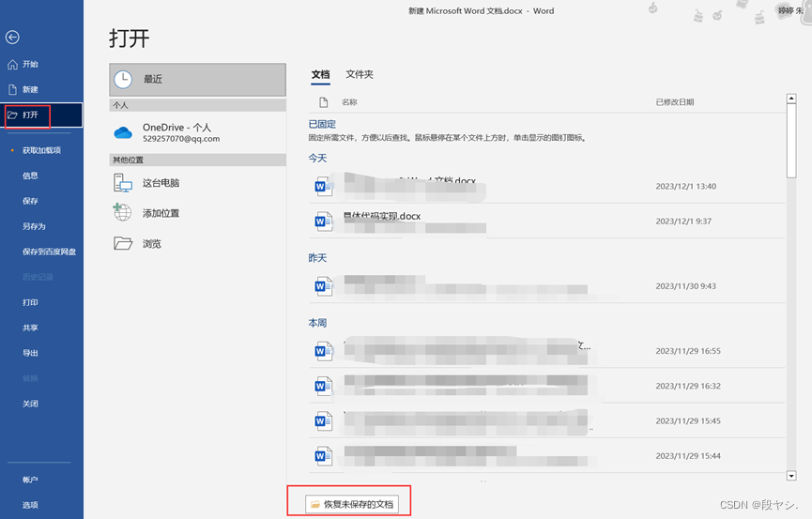
Task: Open the Print (打印) page
Action: pos(30,302)
